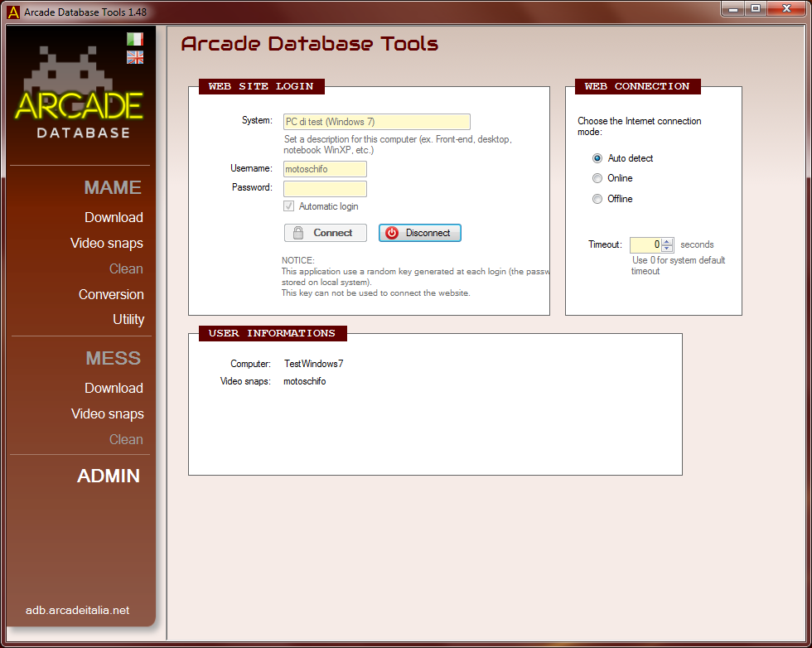Maximize the Arcade Database Tools window
The height and width of the screenshot is (648, 812).
[756, 9]
